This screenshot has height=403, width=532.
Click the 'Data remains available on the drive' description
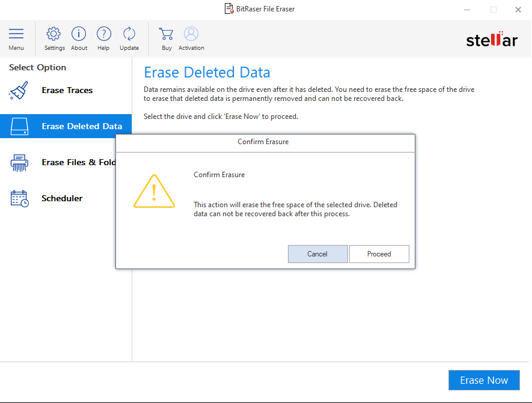click(x=309, y=94)
